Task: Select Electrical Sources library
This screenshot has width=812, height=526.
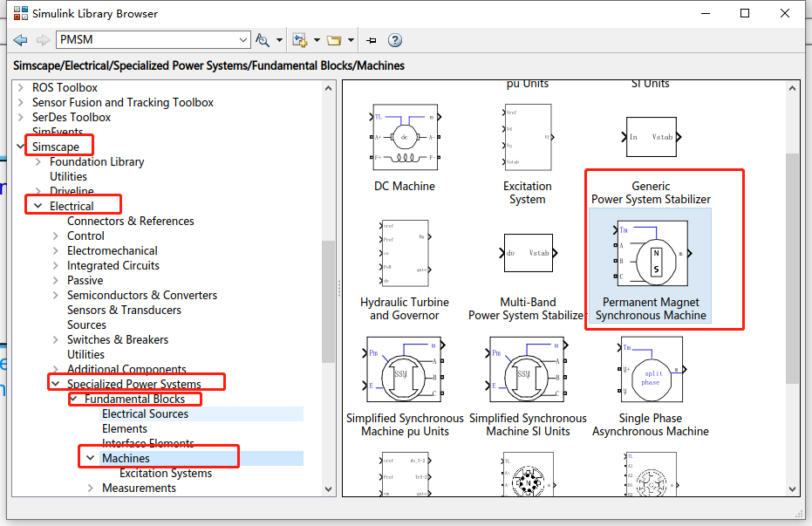Action: [x=145, y=413]
